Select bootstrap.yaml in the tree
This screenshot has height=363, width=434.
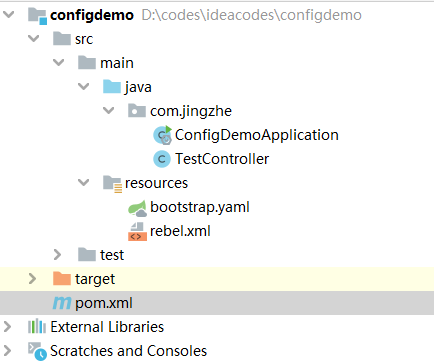click(200, 207)
